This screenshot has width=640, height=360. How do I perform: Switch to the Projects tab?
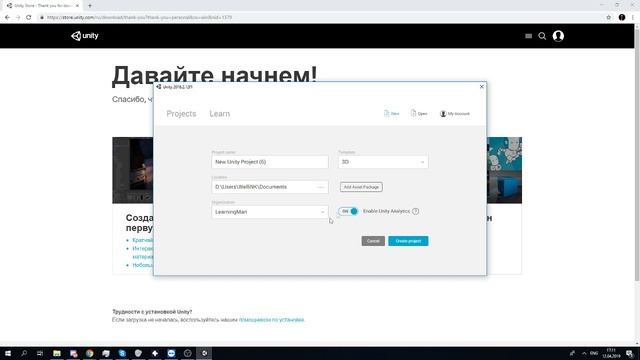click(181, 113)
